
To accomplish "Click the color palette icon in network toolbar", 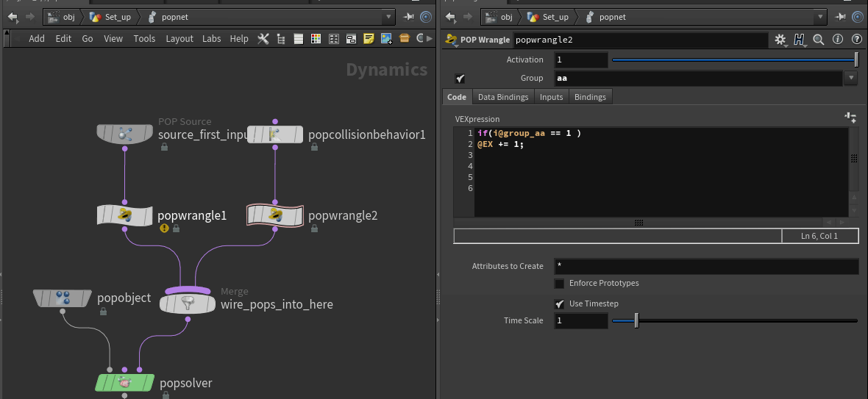I will click(316, 39).
